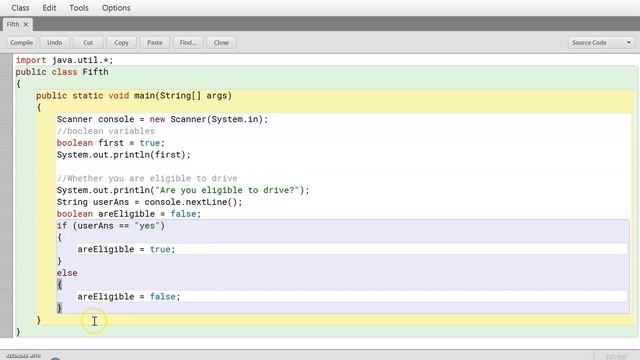Click the 'String userAns = console.nextLine();' line
This screenshot has height=360, width=640.
[149, 202]
